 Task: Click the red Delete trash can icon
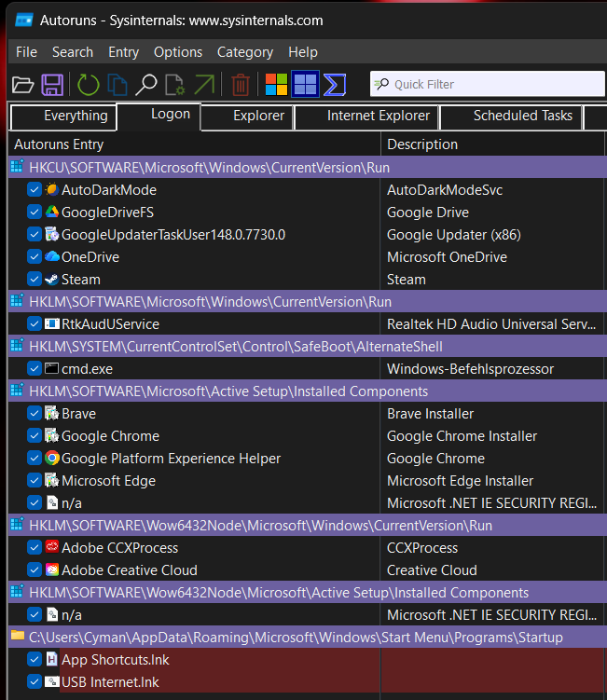pyautogui.click(x=241, y=85)
